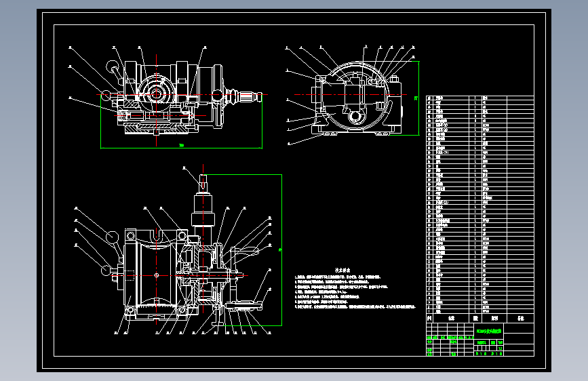
Task: Click the green vertical dimension beside bottom view
Action: tap(280, 249)
